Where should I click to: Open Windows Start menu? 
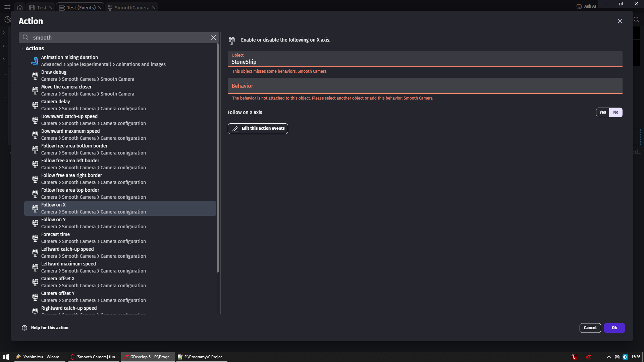click(6, 357)
